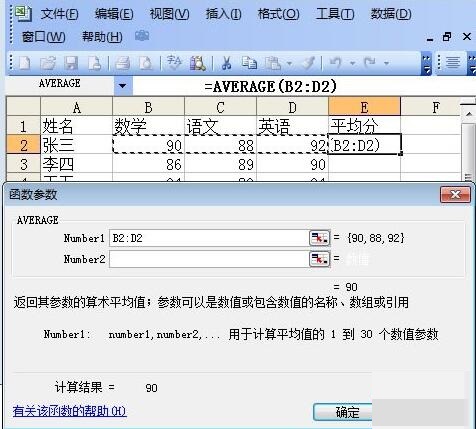This screenshot has height=429, width=476.
Task: Restore the workbook window size button
Action: click(447, 36)
